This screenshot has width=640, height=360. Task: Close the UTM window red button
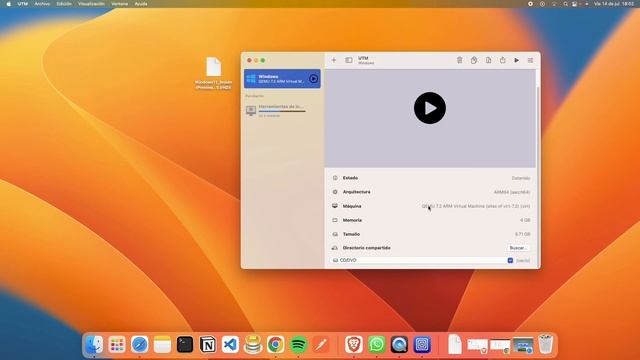[249, 60]
